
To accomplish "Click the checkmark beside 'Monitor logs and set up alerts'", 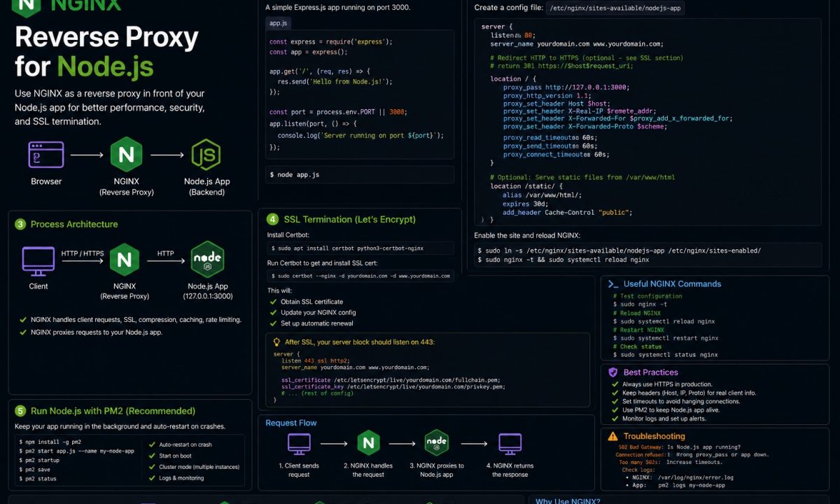I will coord(615,419).
